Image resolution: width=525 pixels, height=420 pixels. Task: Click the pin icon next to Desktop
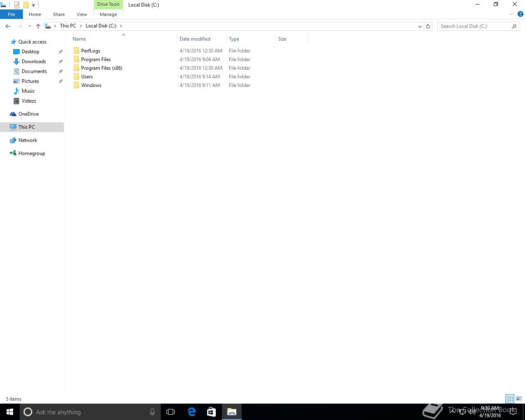pyautogui.click(x=60, y=52)
